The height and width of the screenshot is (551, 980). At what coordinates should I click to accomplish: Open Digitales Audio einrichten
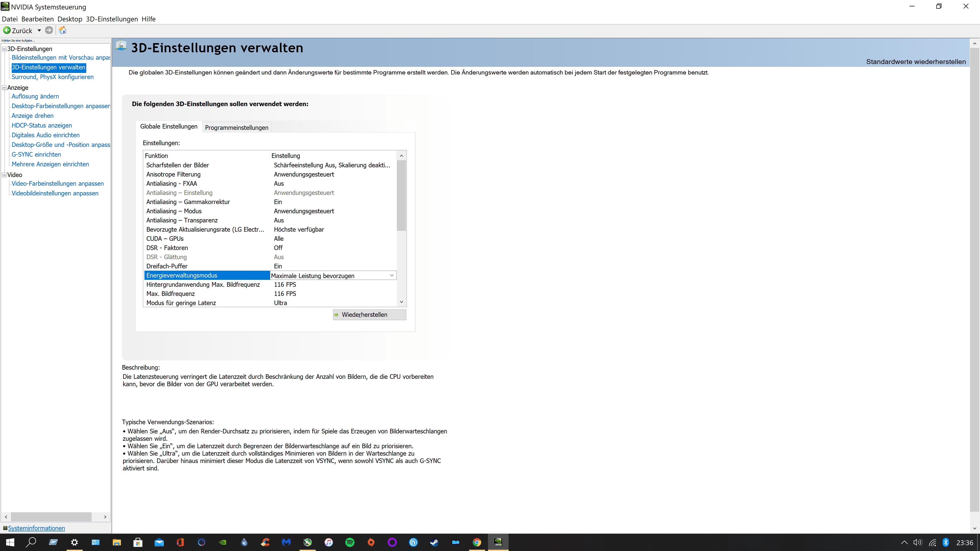46,135
